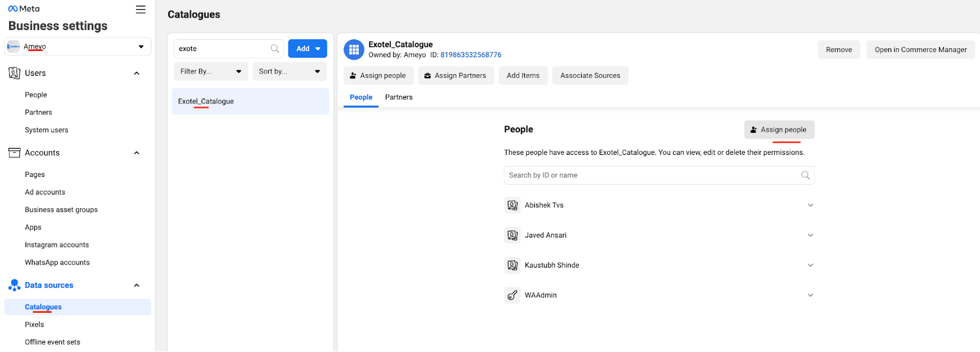Expand WAAdmin permissions chevron

click(810, 295)
